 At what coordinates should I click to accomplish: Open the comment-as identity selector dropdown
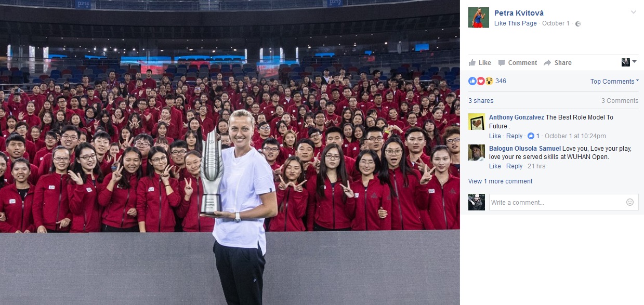pos(629,62)
